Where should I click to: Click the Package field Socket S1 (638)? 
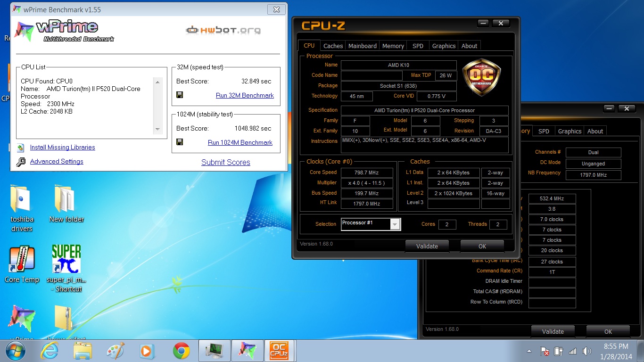[x=399, y=86]
